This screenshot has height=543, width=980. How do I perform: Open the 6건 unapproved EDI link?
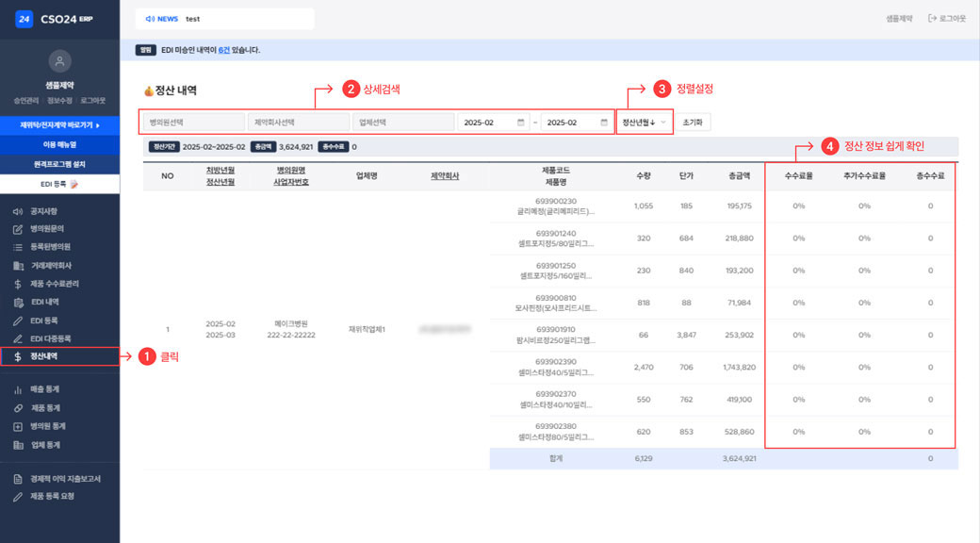click(223, 50)
